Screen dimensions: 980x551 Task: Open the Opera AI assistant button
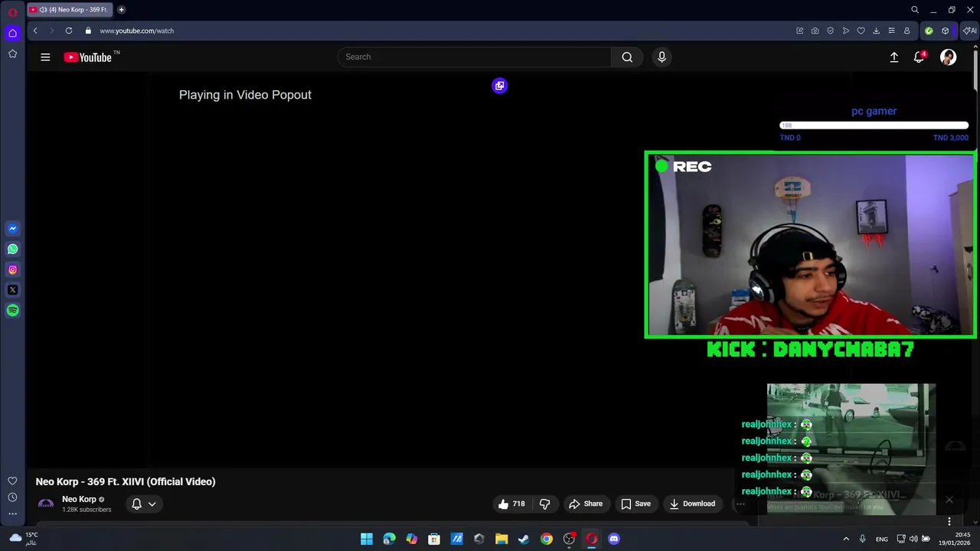(970, 31)
